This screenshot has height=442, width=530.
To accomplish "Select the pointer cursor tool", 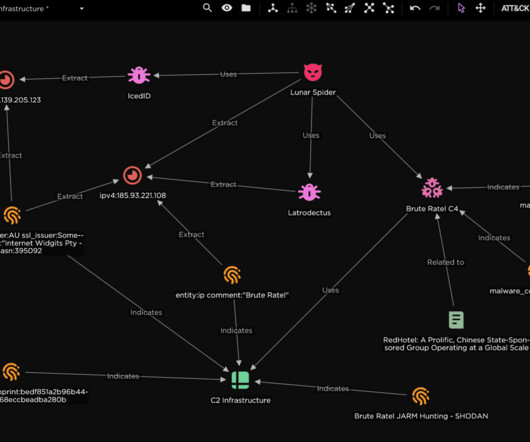I will point(461,8).
